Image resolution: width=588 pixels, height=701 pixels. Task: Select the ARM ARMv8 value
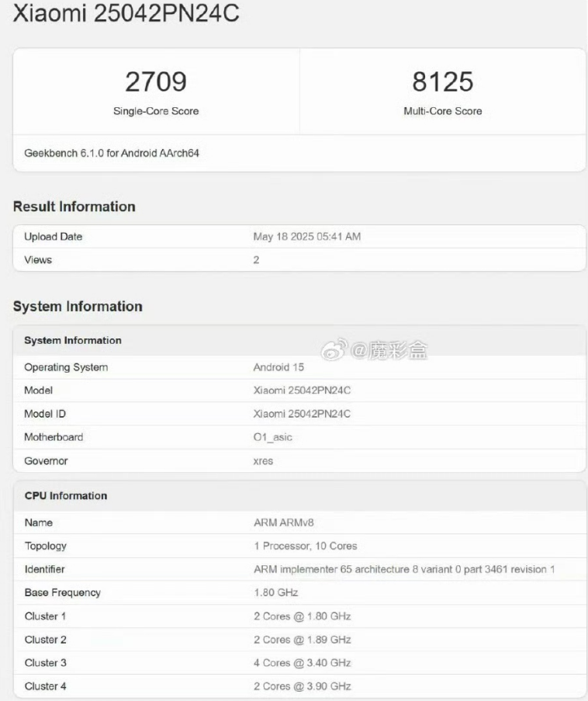click(x=284, y=522)
